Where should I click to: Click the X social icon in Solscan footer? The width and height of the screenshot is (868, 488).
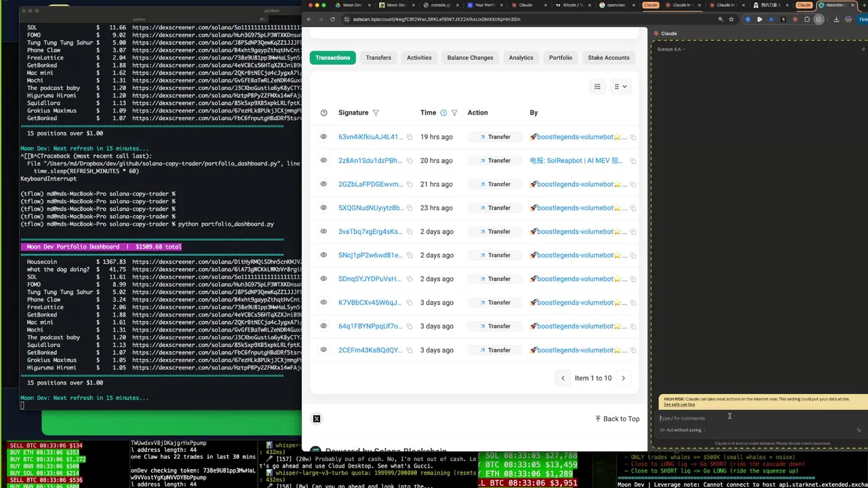pos(317,419)
